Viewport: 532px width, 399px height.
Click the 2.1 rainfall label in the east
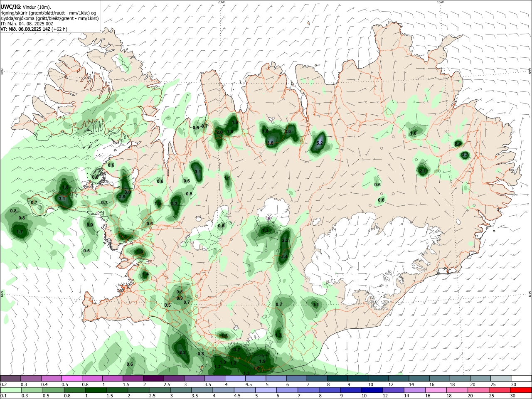423,171
